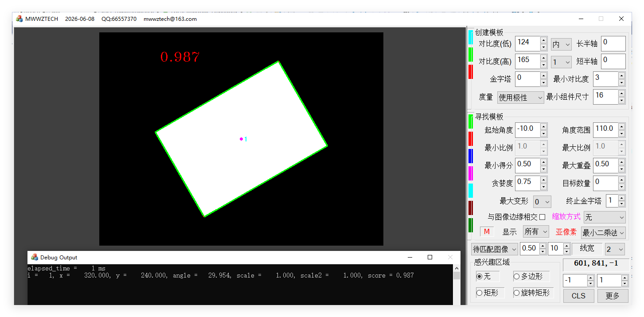Increase 金字塔 with its up arrow

click(543, 76)
